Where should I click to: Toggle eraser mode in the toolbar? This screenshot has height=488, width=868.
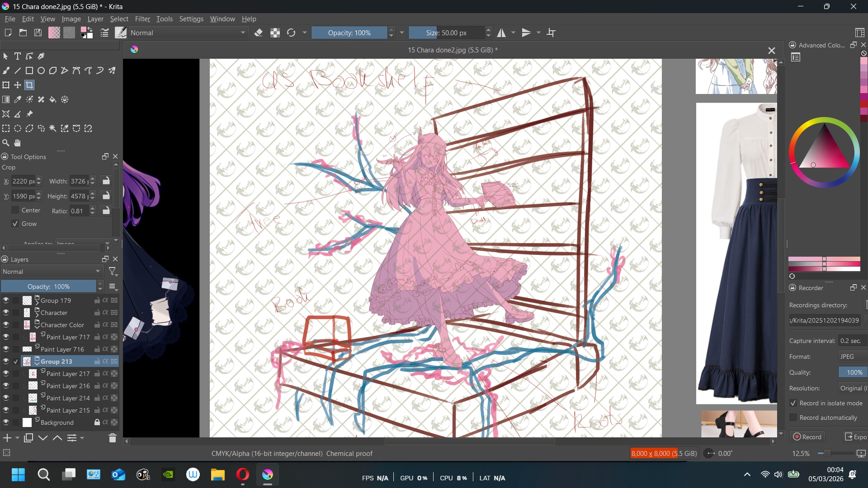pyautogui.click(x=259, y=33)
